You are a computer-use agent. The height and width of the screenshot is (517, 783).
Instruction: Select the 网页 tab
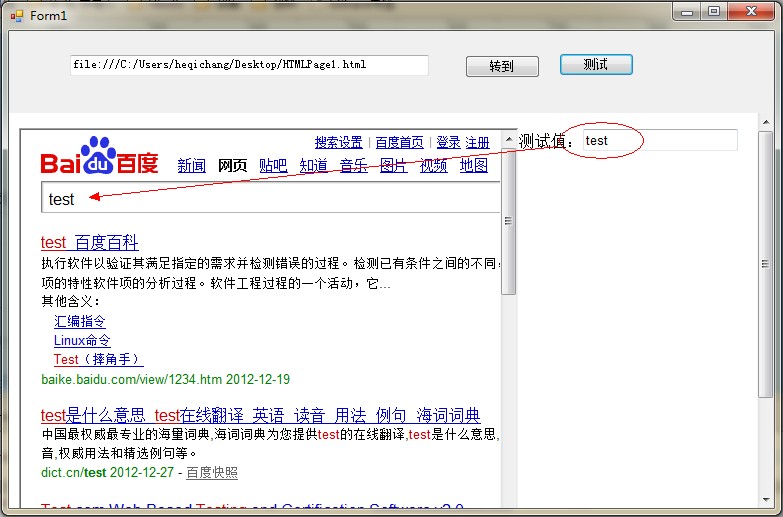pos(233,165)
